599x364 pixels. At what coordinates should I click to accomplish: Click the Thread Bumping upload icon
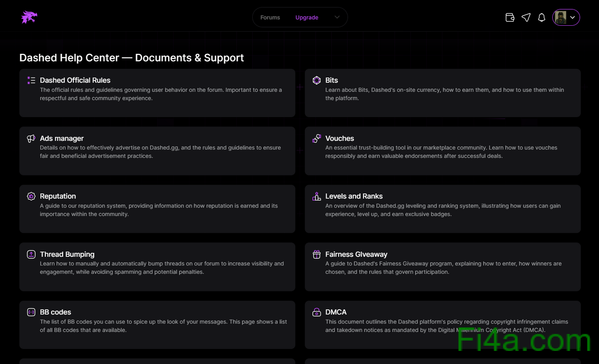point(31,255)
